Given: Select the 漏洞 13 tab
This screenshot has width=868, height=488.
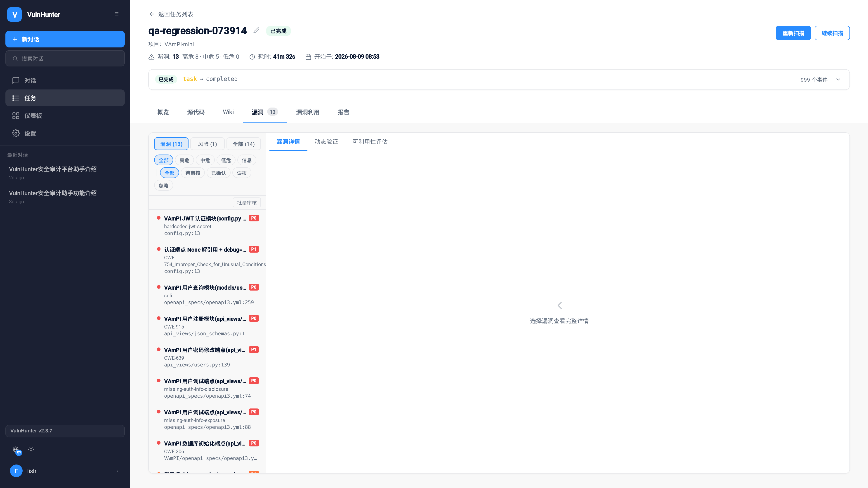Looking at the screenshot, I should [x=265, y=112].
